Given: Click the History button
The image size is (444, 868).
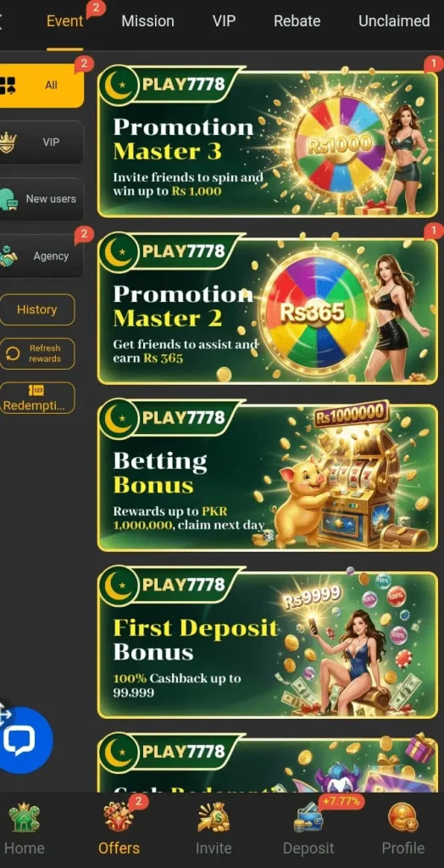Looking at the screenshot, I should click(36, 309).
